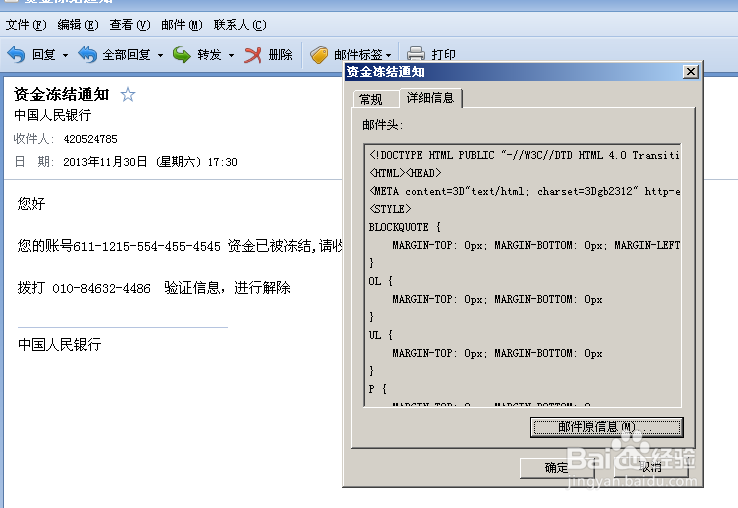Open the 邮件(M) menu
This screenshot has height=508, width=738.
pyautogui.click(x=182, y=24)
